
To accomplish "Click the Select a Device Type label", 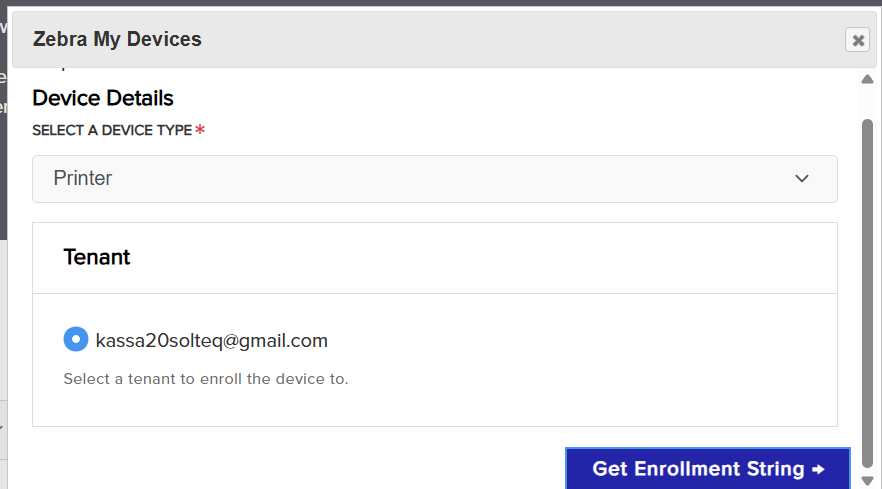I will coord(112,131).
